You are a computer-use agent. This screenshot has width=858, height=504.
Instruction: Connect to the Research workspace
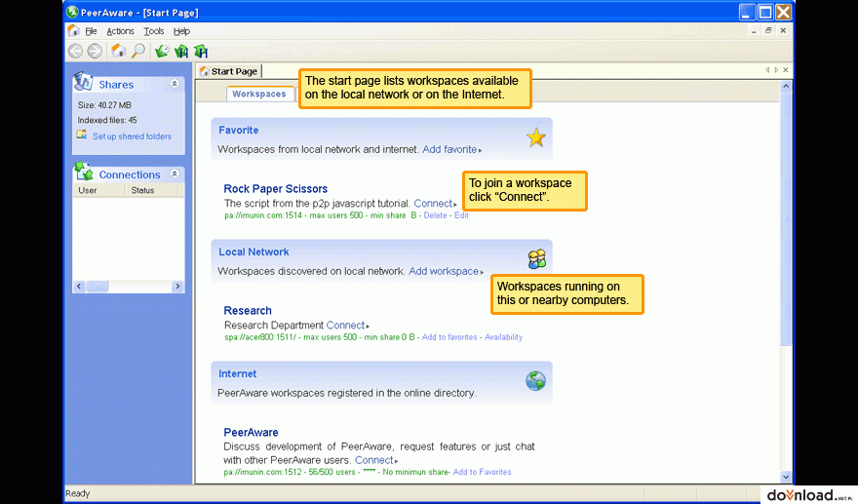pos(345,325)
